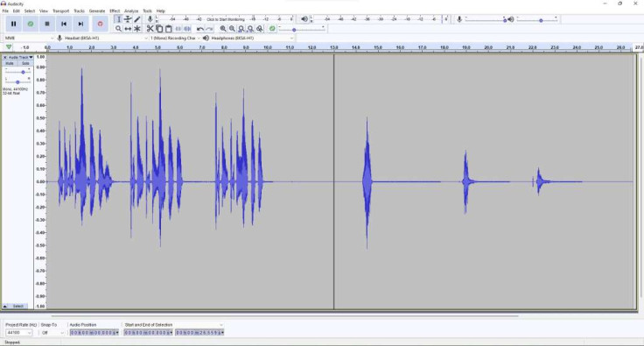Screen dimensions: 644x346
Task: Open the Mono recording channels dropdown
Action: pos(175,39)
